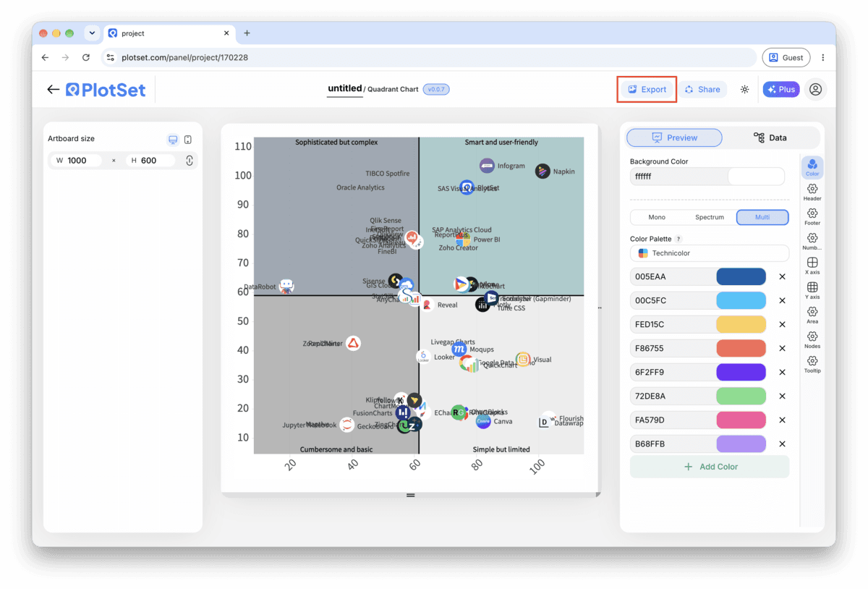The image size is (868, 589).
Task: Click the untitled project name
Action: point(344,88)
